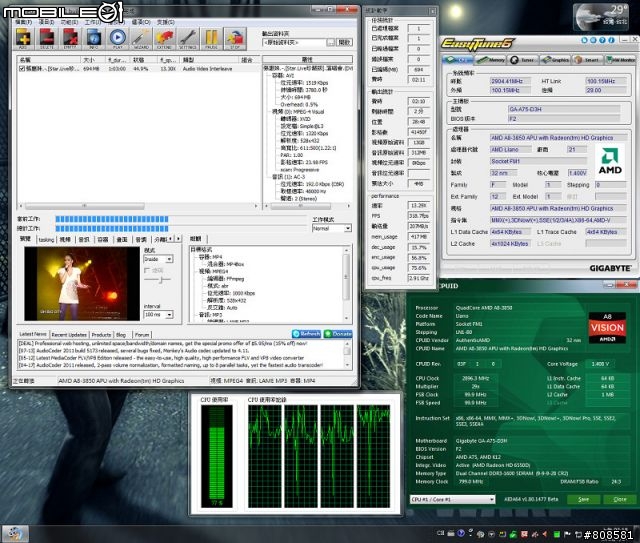The height and width of the screenshot is (543, 640).
Task: Click the Donate button
Action: (338, 334)
